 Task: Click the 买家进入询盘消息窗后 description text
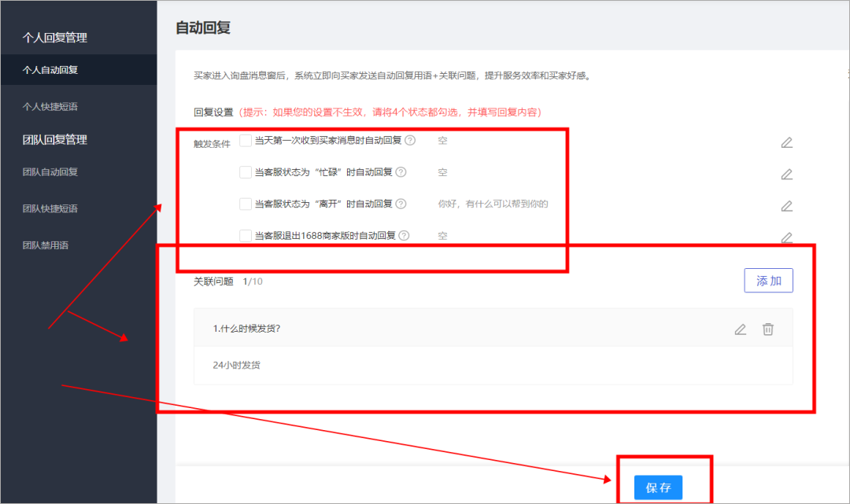[393, 75]
